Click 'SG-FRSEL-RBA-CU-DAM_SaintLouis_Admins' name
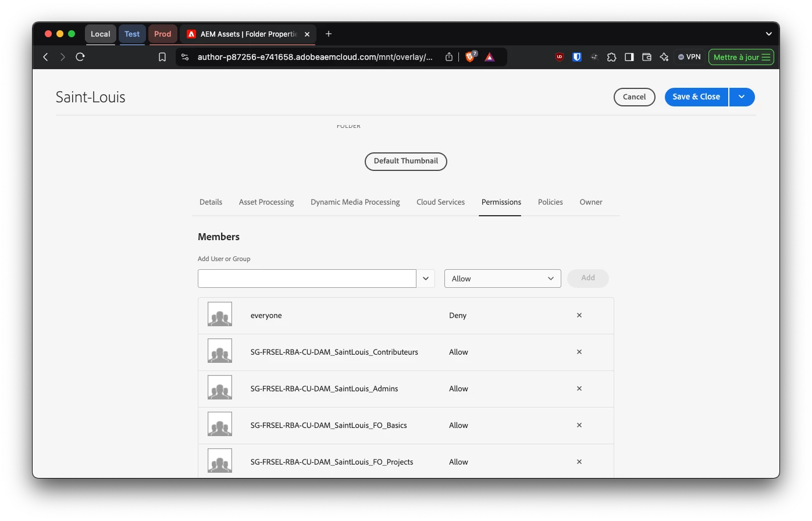The image size is (812, 521). [324, 389]
